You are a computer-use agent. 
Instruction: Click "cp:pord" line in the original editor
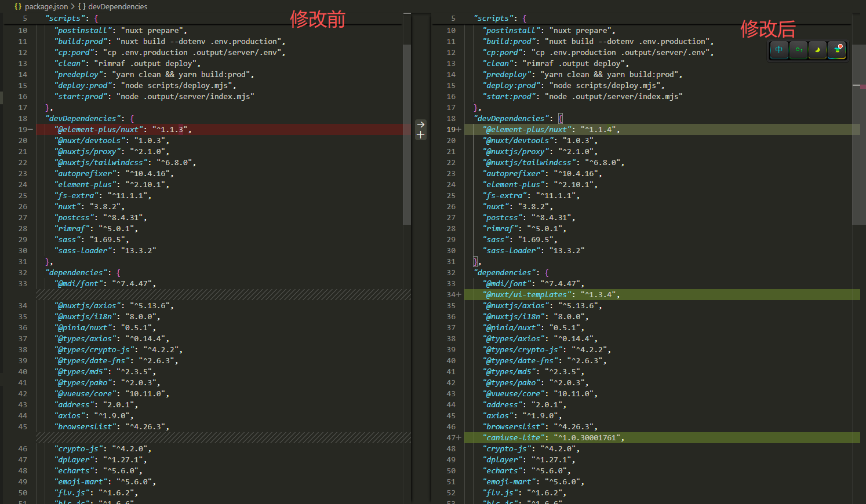pyautogui.click(x=170, y=53)
